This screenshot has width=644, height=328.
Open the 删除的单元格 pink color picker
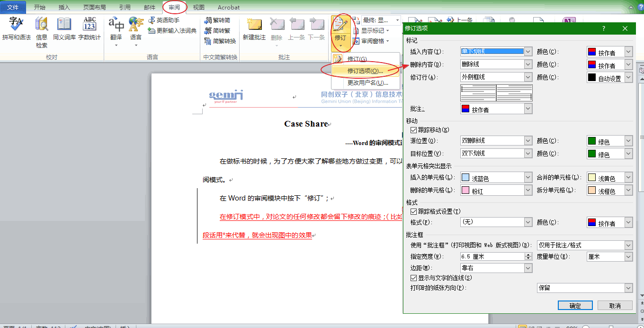point(528,190)
